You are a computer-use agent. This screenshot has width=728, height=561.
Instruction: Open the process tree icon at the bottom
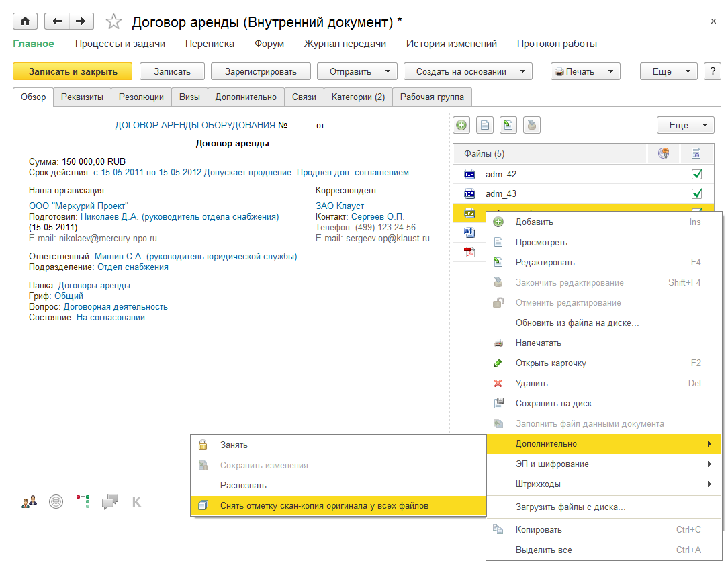click(83, 502)
